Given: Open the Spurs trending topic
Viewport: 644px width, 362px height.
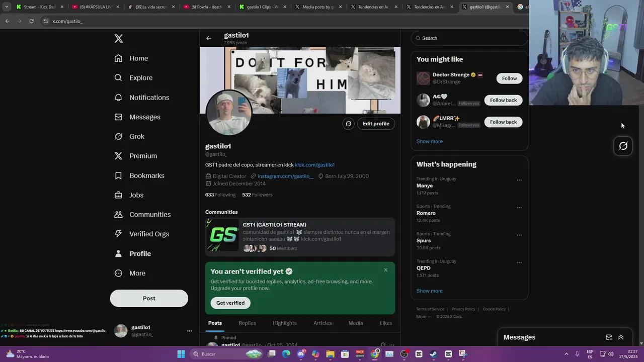Looking at the screenshot, I should pyautogui.click(x=469, y=241).
